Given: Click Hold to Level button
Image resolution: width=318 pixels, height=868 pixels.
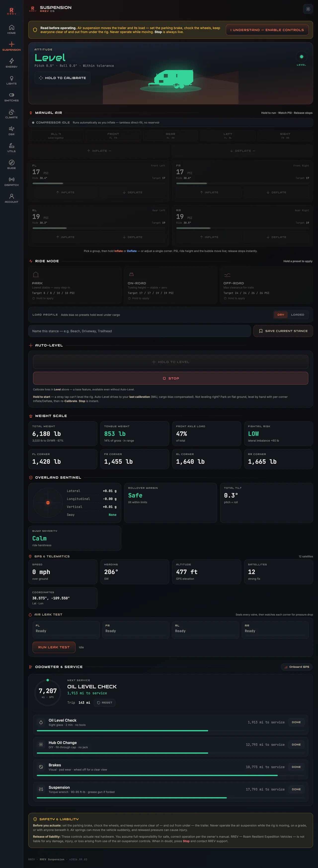Looking at the screenshot, I should [170, 362].
